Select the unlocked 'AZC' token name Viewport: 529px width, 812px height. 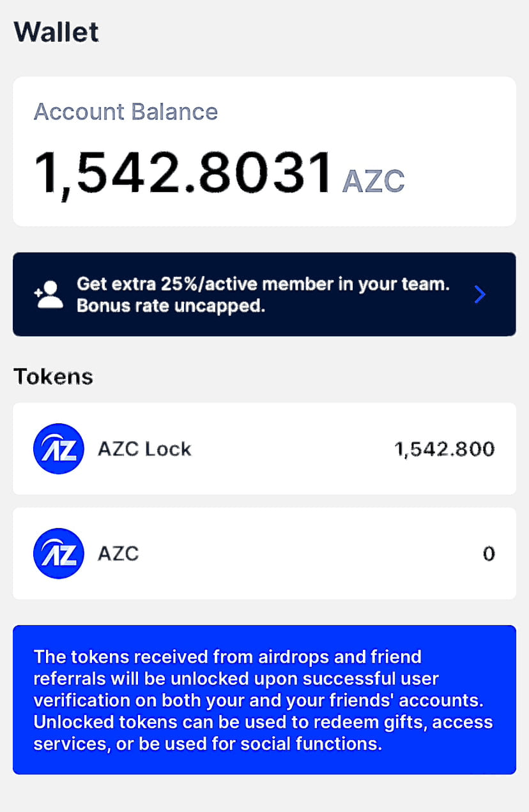tap(118, 553)
